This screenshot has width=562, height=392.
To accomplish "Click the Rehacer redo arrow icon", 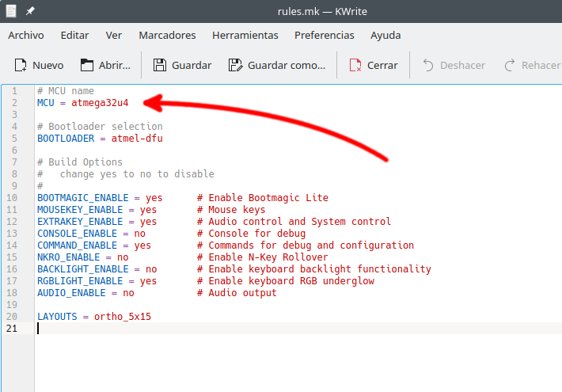I will (510, 65).
